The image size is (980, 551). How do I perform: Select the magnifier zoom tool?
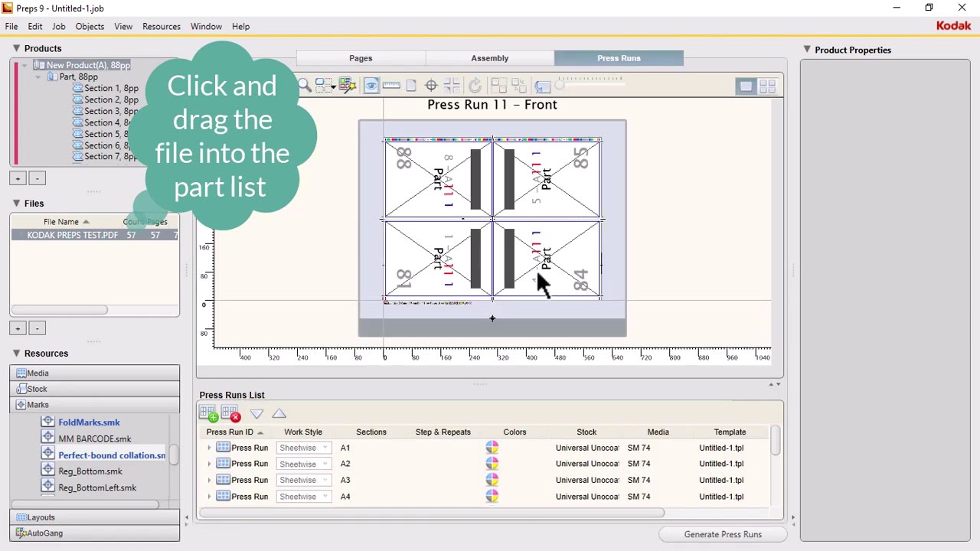tap(305, 86)
